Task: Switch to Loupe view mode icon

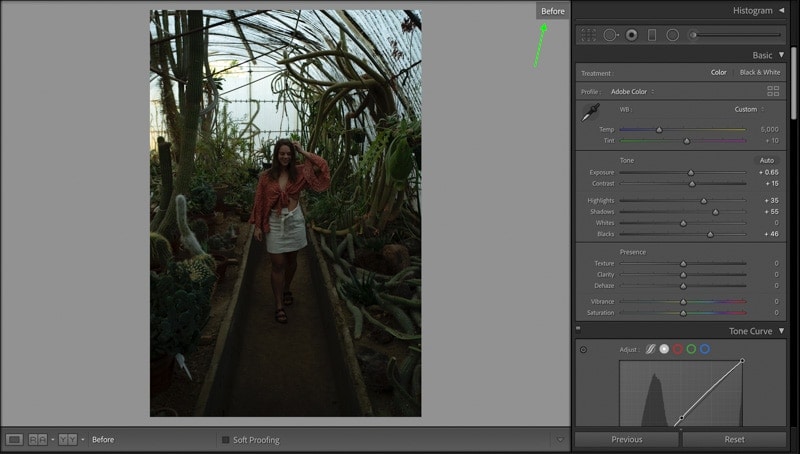Action: click(x=14, y=439)
